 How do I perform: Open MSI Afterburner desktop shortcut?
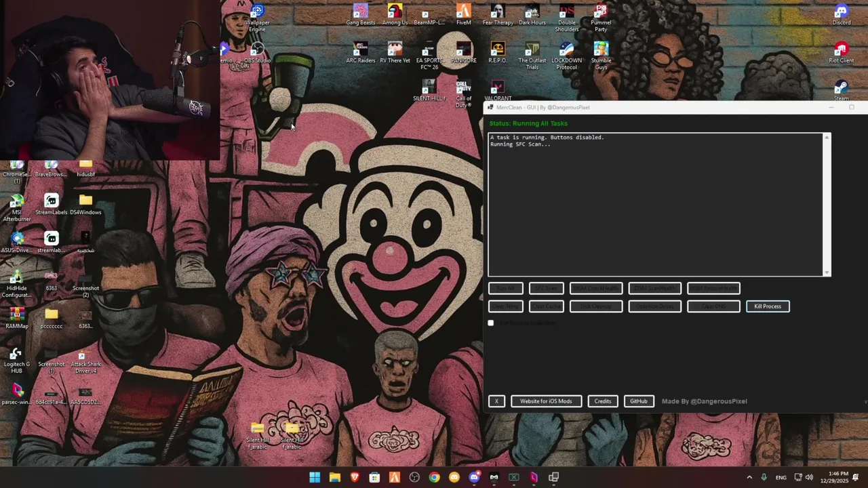click(17, 208)
